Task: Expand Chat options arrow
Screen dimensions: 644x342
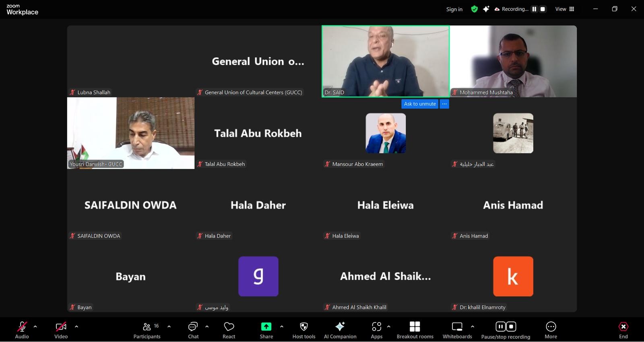Action: pyautogui.click(x=207, y=326)
